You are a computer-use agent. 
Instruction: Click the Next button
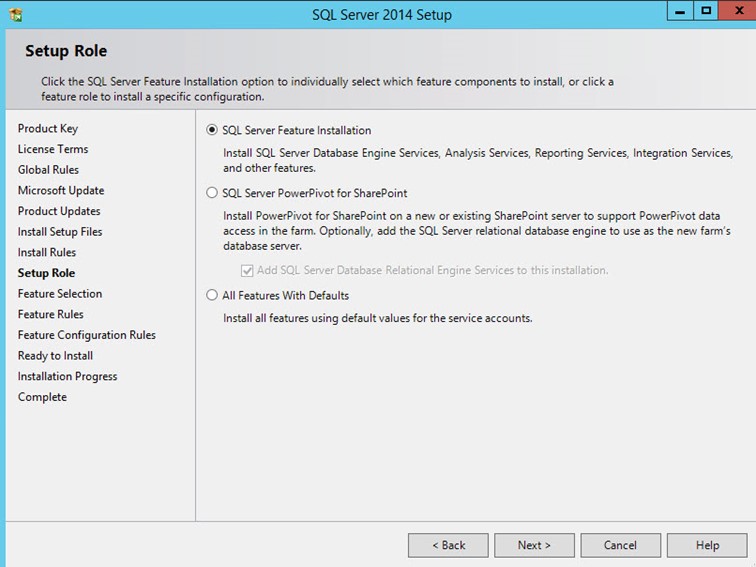[534, 545]
